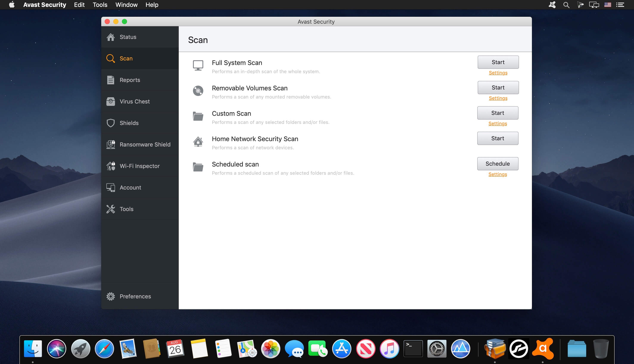The image size is (634, 364).
Task: Open Finder from the macOS dock
Action: [x=33, y=348]
